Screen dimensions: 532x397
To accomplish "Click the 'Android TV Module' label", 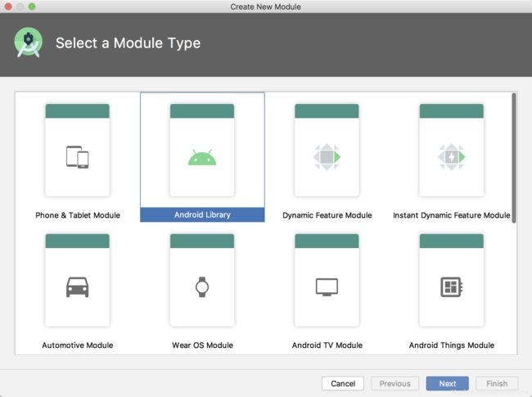I will pyautogui.click(x=327, y=345).
